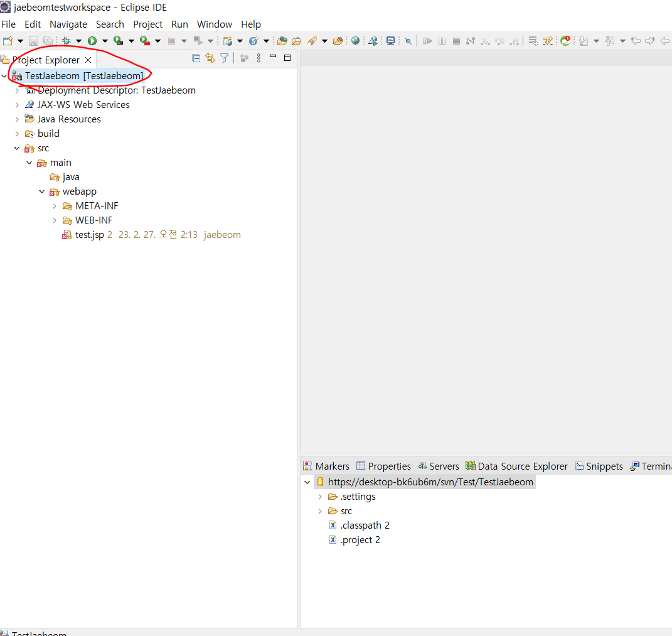
Task: Open the File menu
Action: (8, 24)
